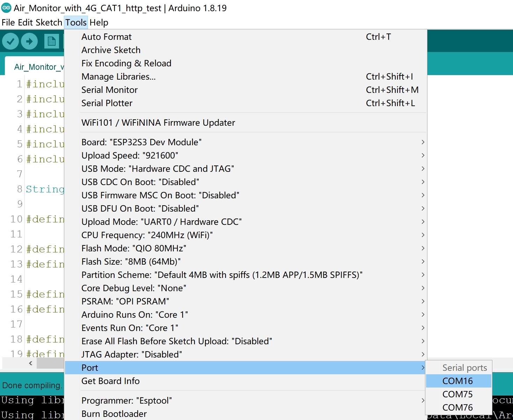Select COM75 serial port
The height and width of the screenshot is (420, 513).
(x=459, y=394)
